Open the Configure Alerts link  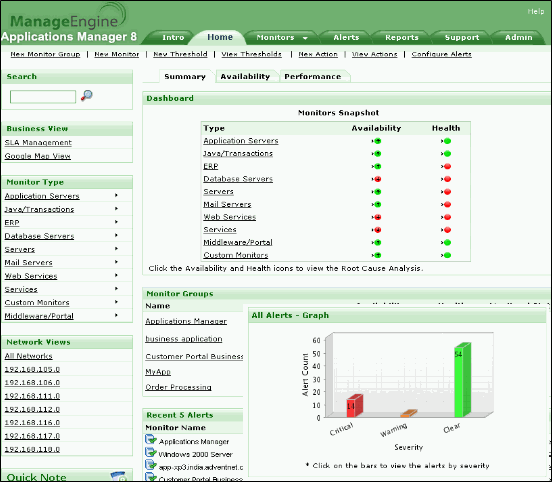[441, 54]
